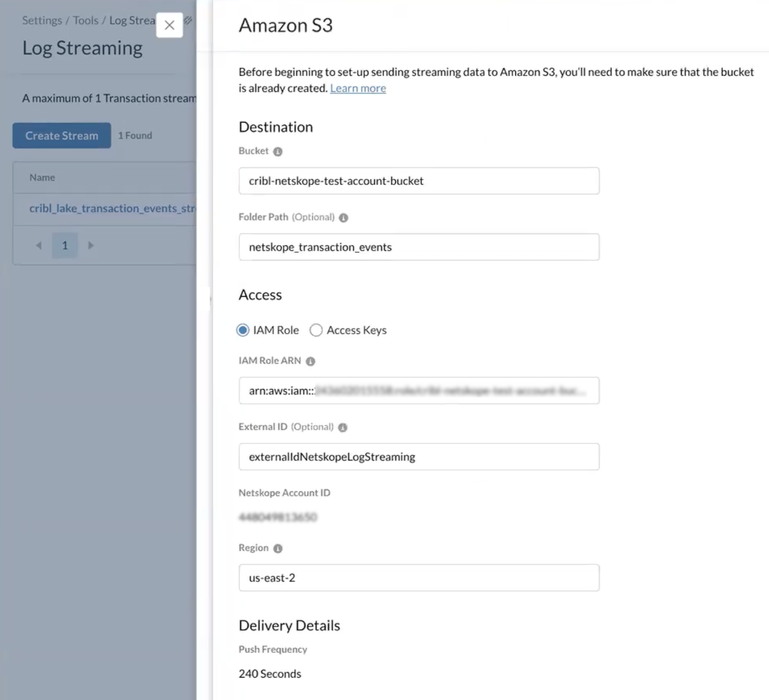Close the Amazon S3 side panel
The image size is (769, 700).
pyautogui.click(x=169, y=25)
